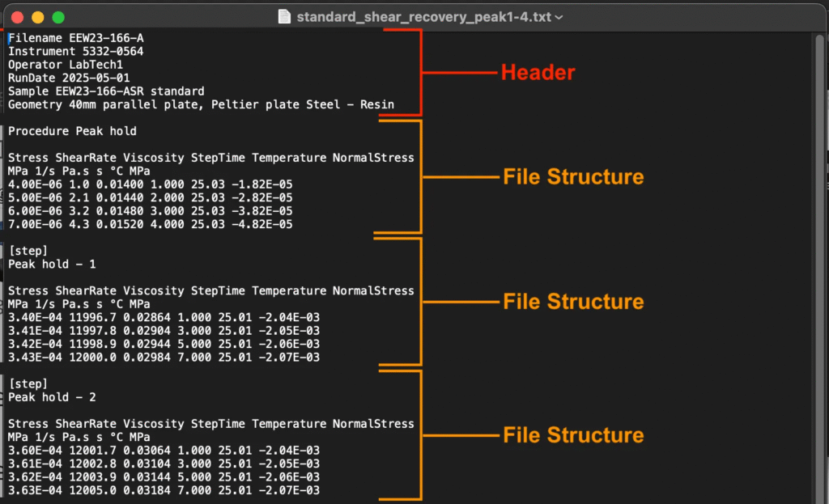
Task: Click File Structure label beside Procedure block
Action: (x=573, y=176)
